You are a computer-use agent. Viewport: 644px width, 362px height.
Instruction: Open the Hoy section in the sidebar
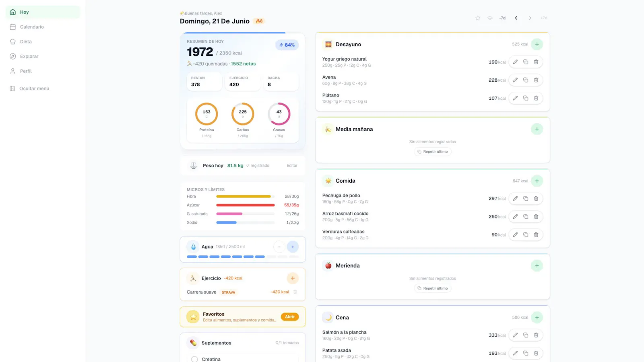[43, 12]
